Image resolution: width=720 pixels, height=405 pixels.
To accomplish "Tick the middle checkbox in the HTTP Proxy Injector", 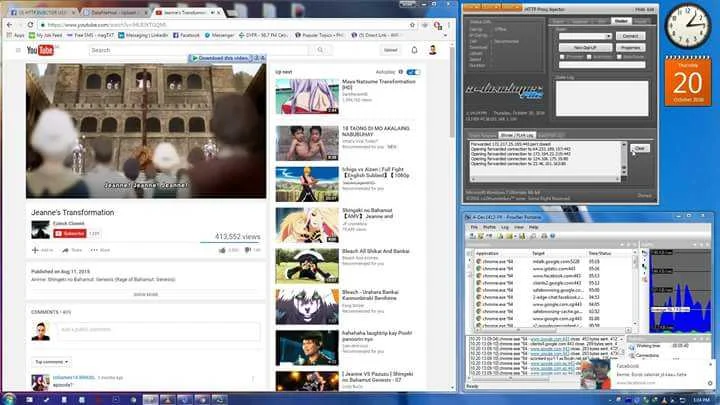I will pyautogui.click(x=589, y=57).
